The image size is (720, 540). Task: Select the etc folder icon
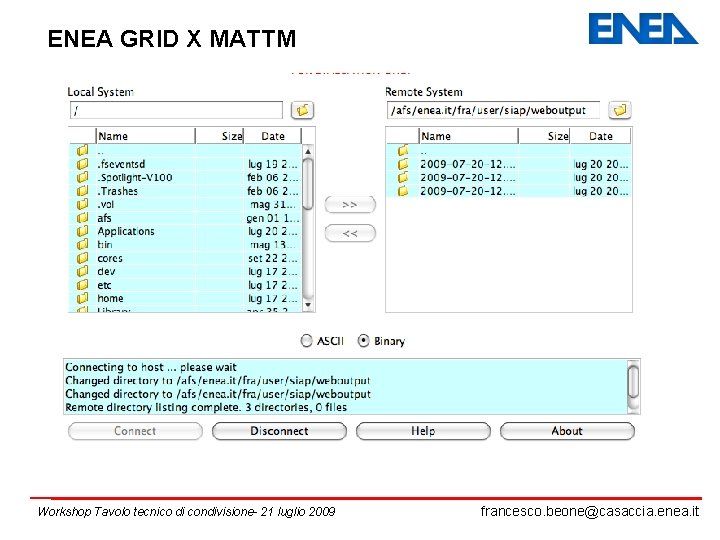(x=83, y=285)
